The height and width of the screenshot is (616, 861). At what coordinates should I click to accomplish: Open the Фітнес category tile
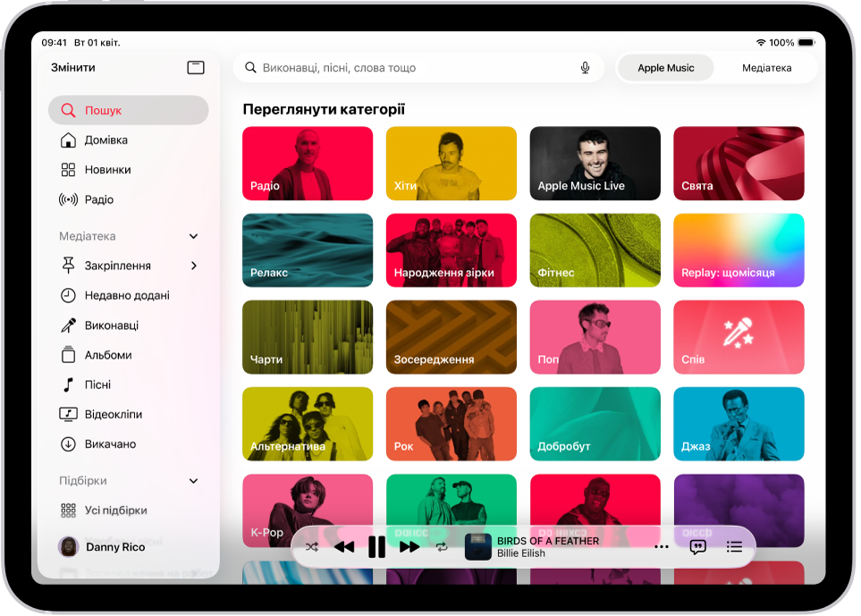click(x=595, y=250)
